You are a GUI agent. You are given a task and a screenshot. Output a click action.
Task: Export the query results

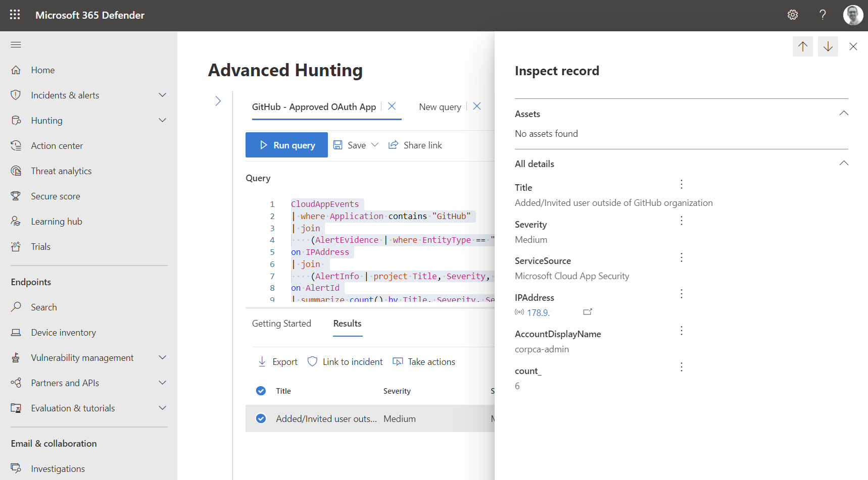click(278, 361)
